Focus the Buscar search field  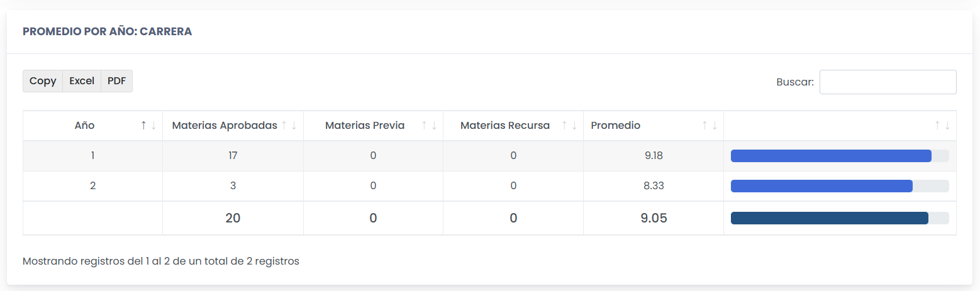[x=888, y=82]
